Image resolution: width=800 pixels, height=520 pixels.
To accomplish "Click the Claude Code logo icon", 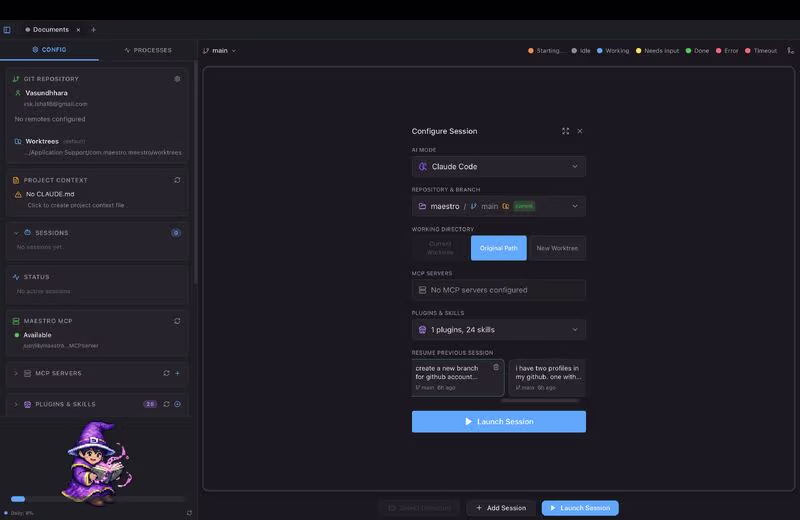I will (x=422, y=166).
